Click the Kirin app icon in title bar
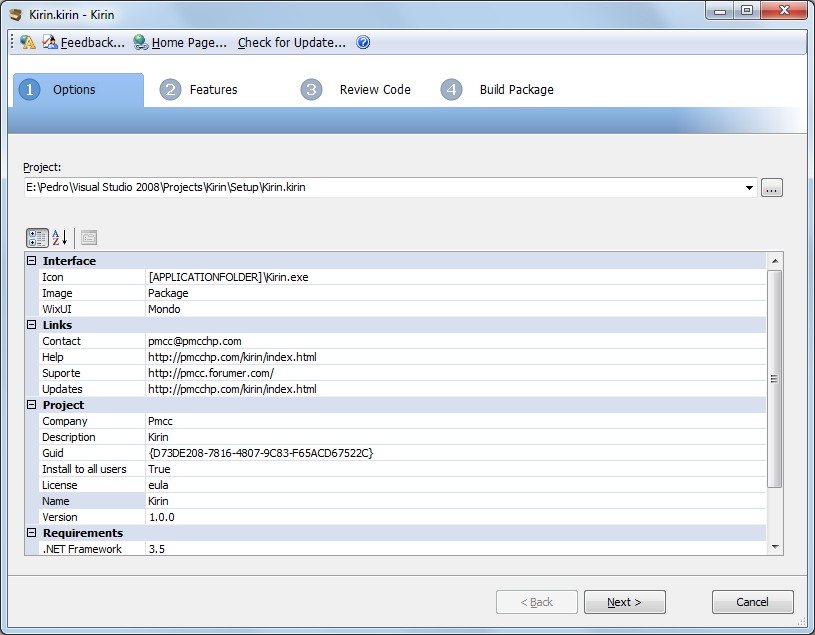Screen dimensions: 815x635 16,14
